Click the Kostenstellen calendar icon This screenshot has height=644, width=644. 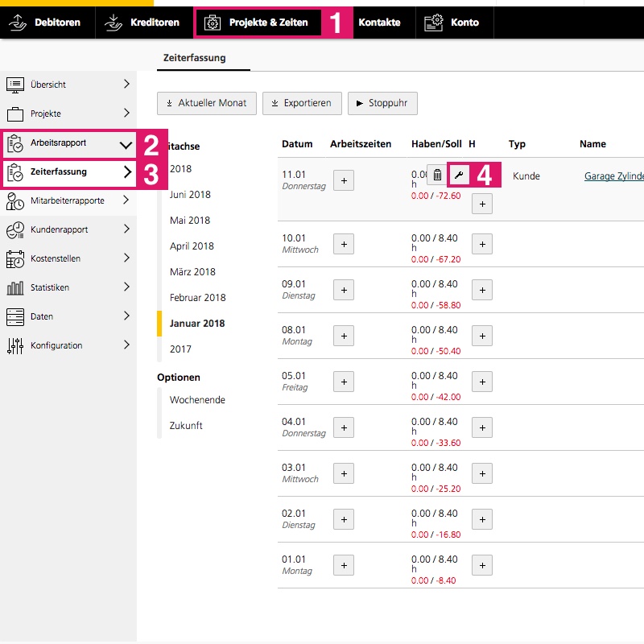[x=15, y=258]
